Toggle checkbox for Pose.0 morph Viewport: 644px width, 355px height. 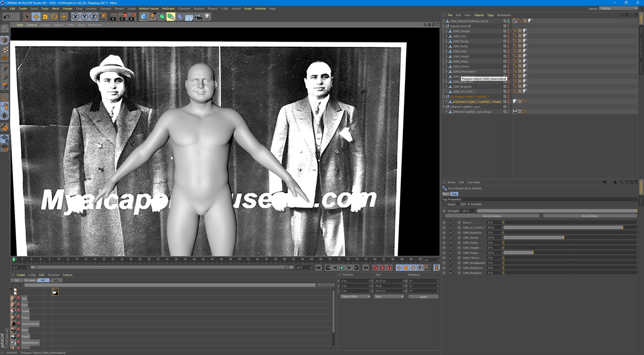[x=451, y=223]
